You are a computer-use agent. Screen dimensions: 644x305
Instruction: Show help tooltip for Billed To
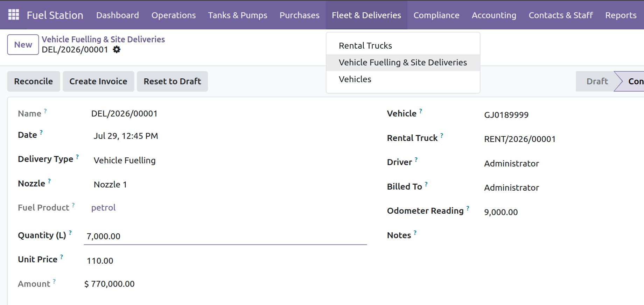pyautogui.click(x=426, y=184)
